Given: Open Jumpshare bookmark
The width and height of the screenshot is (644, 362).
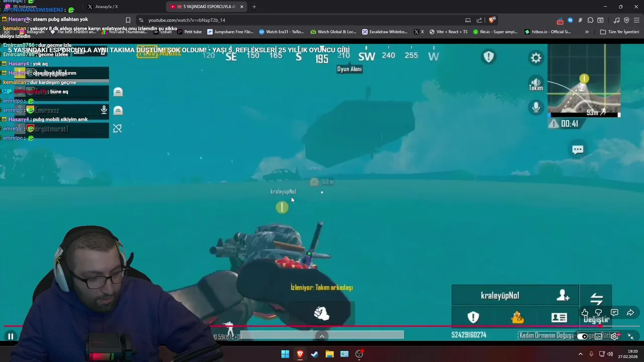Looking at the screenshot, I should [x=230, y=32].
